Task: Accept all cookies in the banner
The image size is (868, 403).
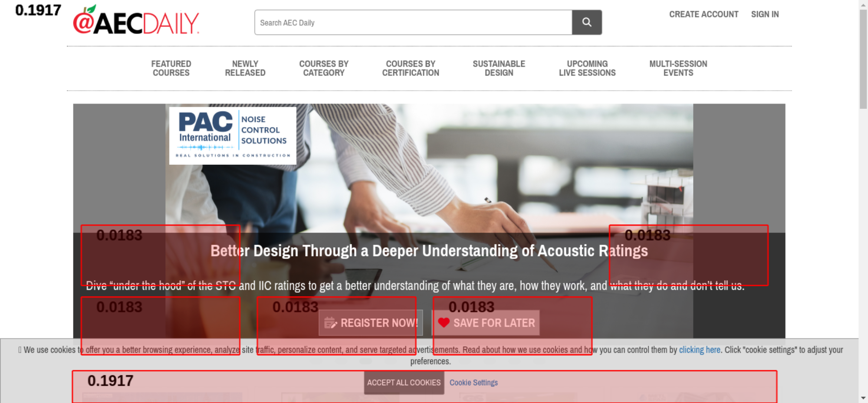Action: coord(404,383)
